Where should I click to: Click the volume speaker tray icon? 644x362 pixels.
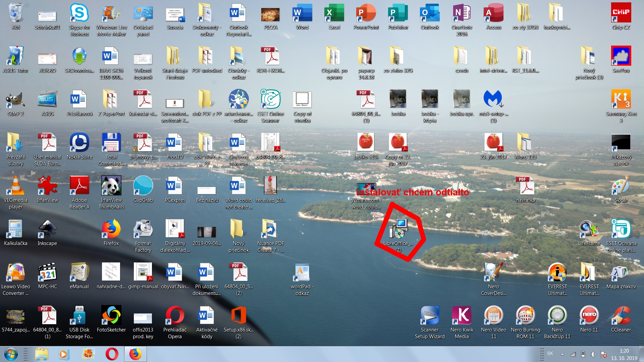tap(593, 354)
